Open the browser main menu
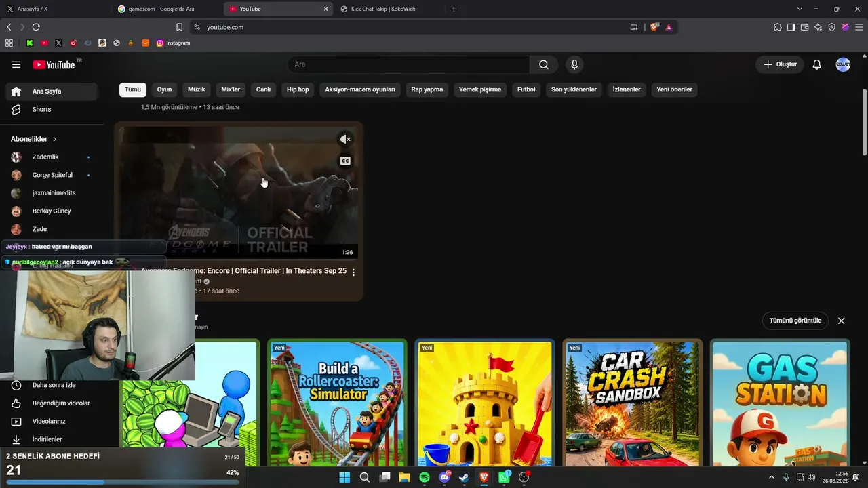Viewport: 868px width, 488px height. point(859,27)
